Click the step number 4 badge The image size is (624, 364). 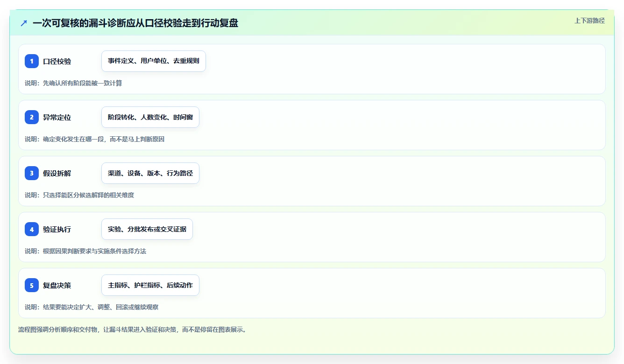[32, 229]
